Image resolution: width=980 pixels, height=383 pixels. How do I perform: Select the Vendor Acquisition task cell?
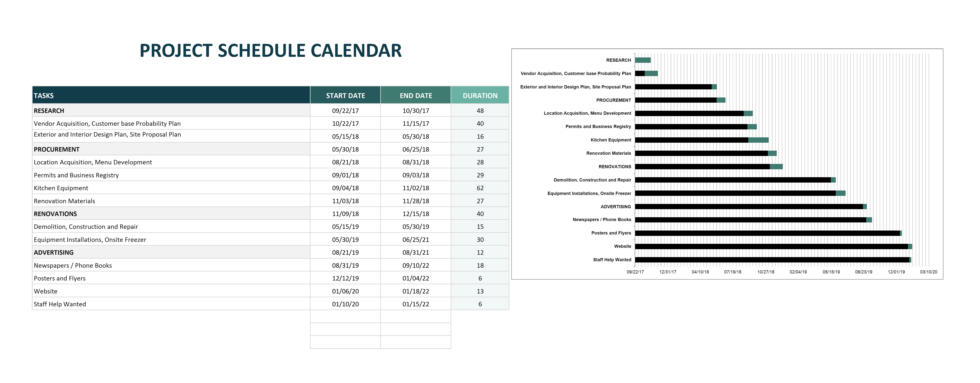coord(171,123)
